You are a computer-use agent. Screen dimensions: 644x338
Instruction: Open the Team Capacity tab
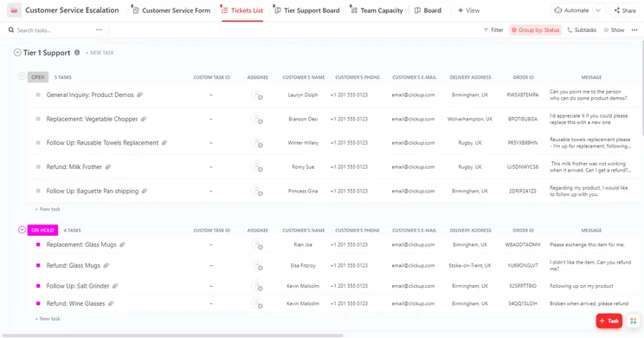377,10
